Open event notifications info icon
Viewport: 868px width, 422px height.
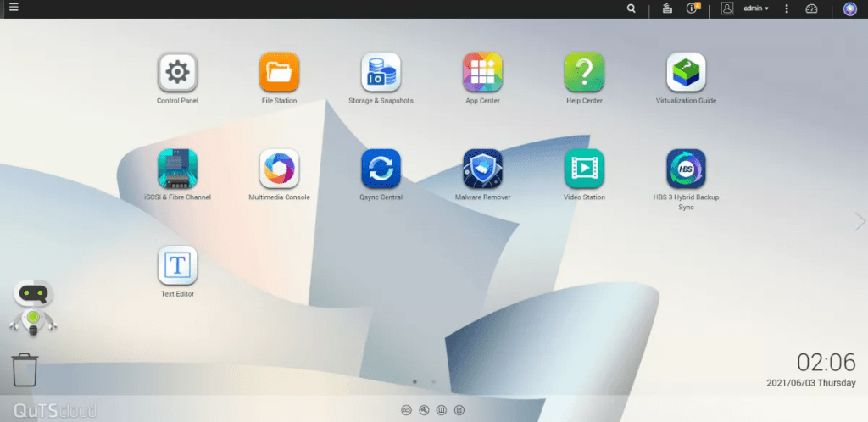693,8
